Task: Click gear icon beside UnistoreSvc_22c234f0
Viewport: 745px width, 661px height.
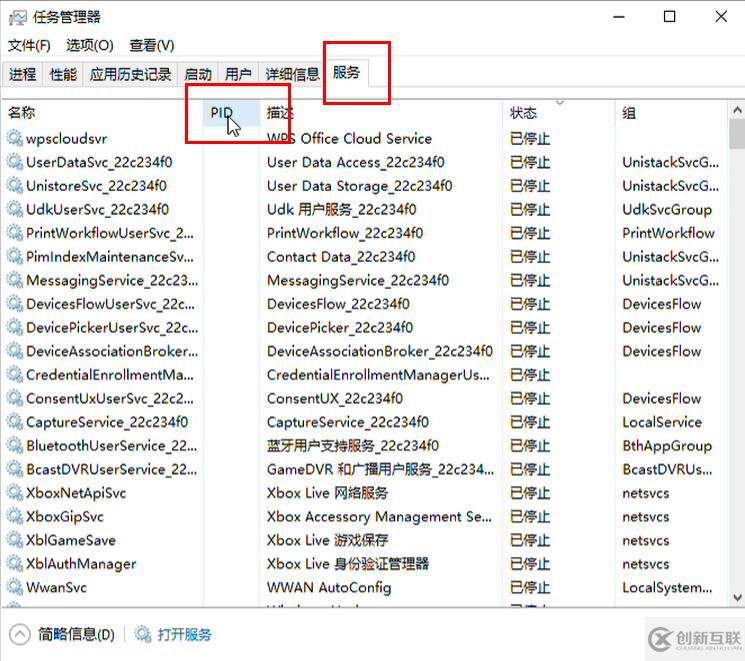Action: coord(15,186)
